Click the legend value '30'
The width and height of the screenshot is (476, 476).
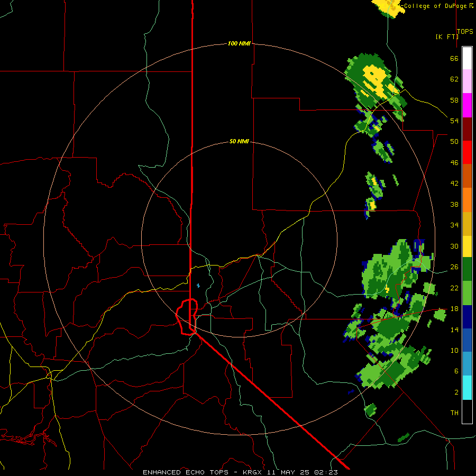(x=454, y=246)
